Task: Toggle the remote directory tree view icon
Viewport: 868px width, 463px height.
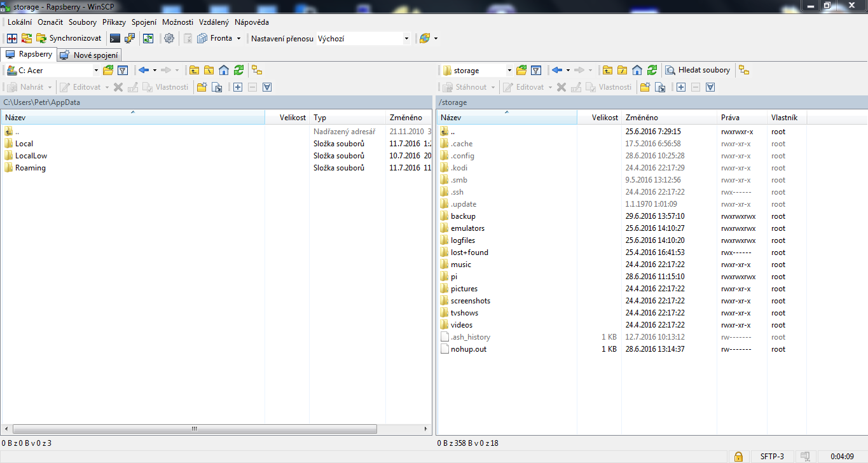Action: [x=744, y=70]
